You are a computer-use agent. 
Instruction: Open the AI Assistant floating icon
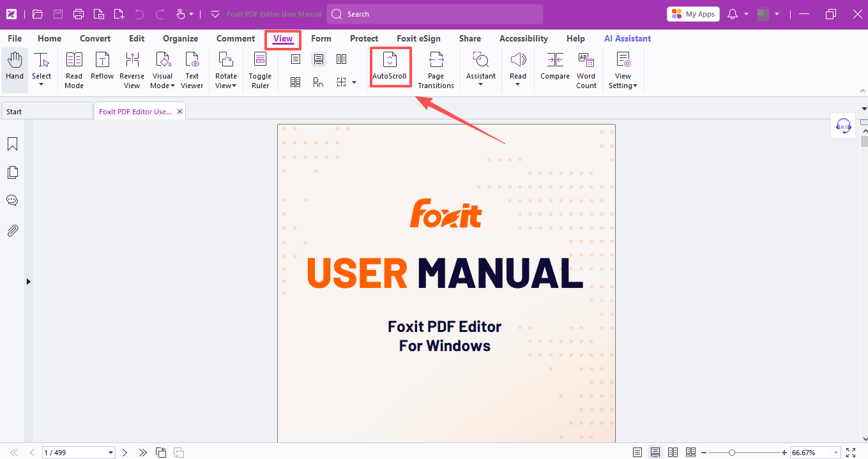(844, 126)
